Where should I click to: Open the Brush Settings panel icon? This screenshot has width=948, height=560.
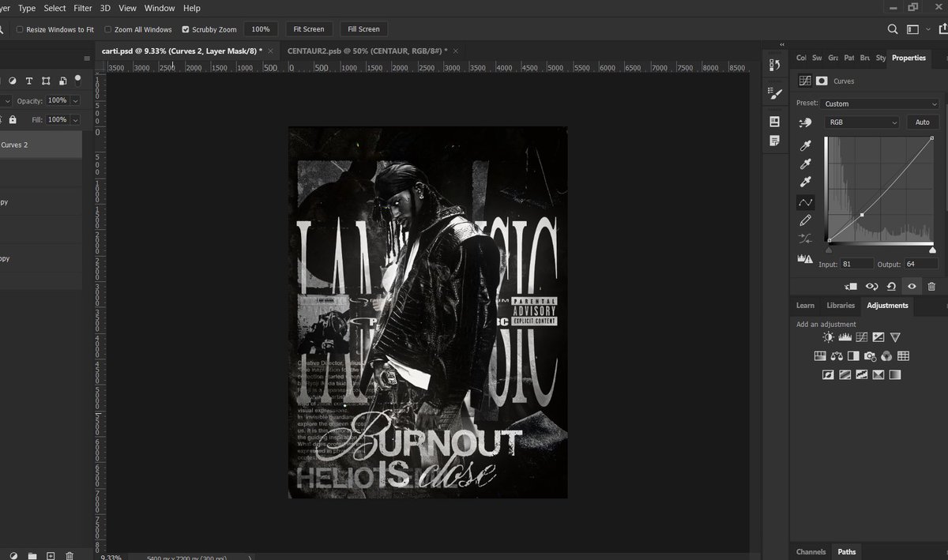(775, 94)
